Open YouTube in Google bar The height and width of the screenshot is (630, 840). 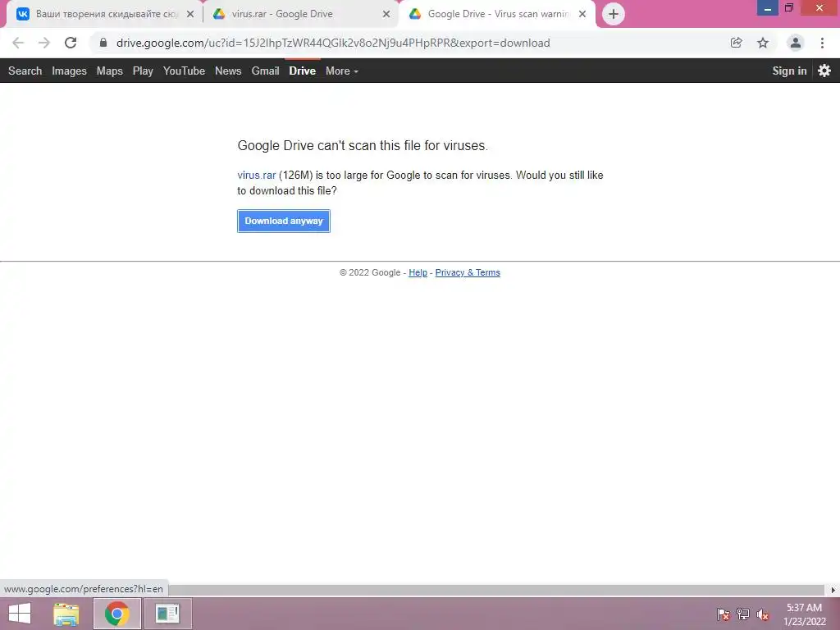pos(184,71)
